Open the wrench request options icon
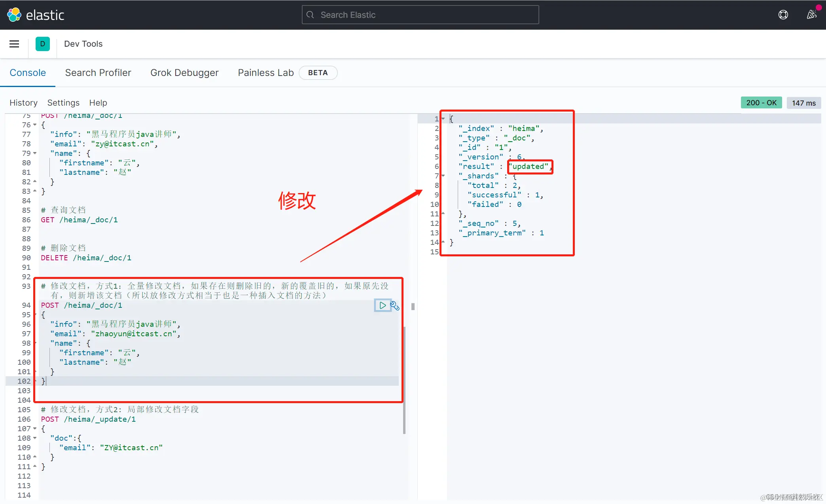Viewport: 826px width, 504px height. pyautogui.click(x=395, y=305)
